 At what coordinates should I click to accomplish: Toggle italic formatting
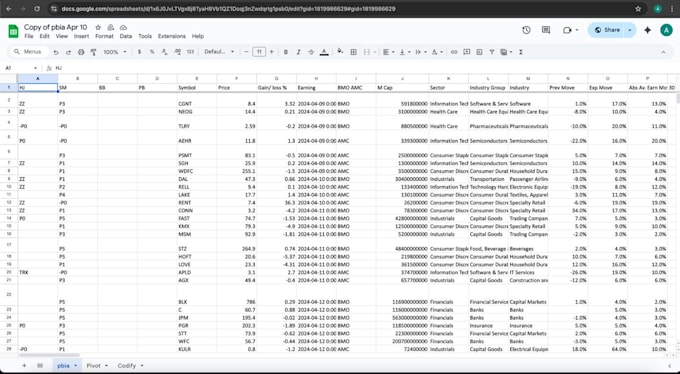(298, 52)
